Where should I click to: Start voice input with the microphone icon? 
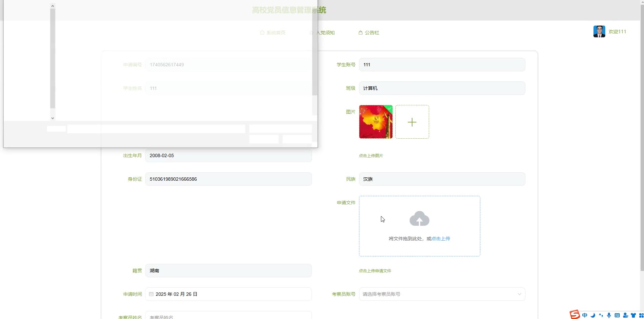(x=609, y=315)
